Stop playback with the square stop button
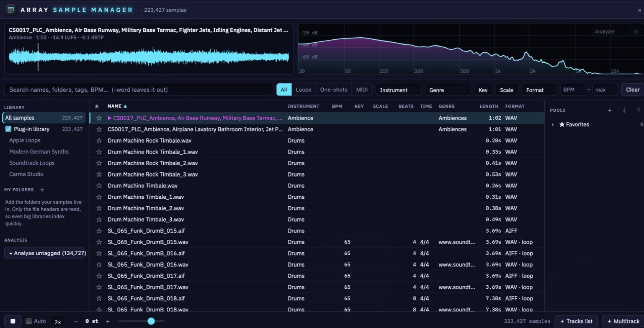The image size is (644, 328). 13,321
